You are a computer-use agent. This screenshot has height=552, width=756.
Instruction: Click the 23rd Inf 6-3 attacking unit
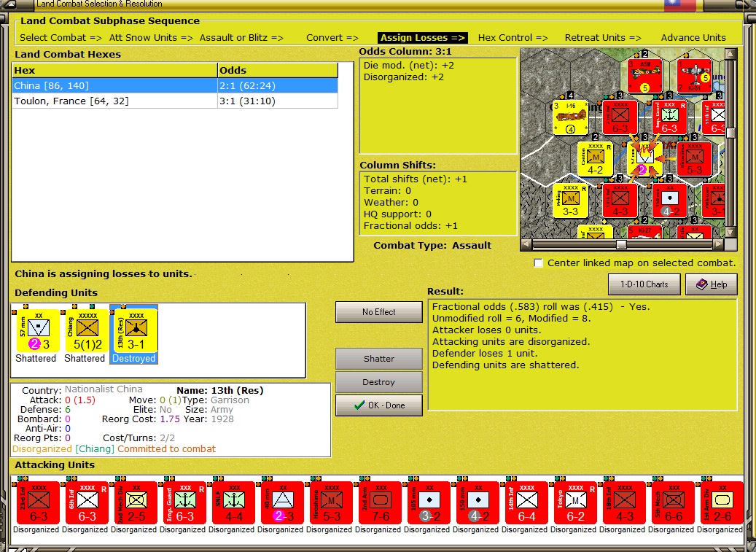coord(38,502)
